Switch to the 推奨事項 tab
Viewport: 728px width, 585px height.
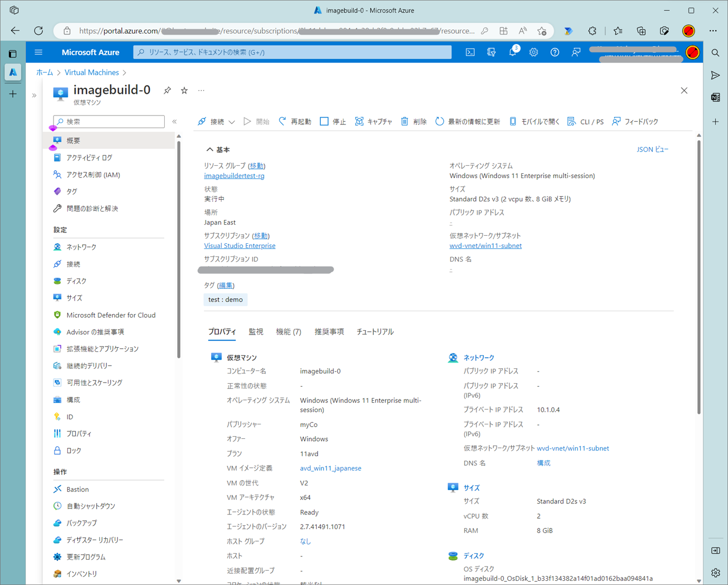tap(329, 332)
